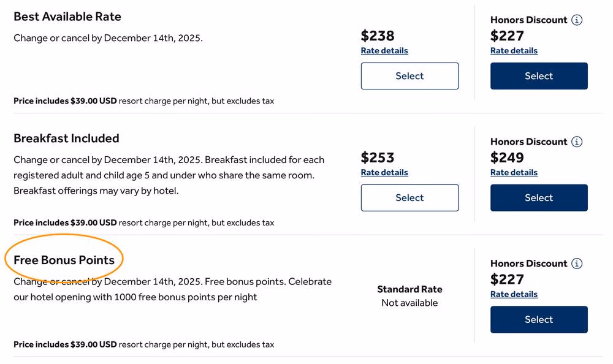Select the $253 Breakfast Included rate
Viewport: 613px width, 364px height.
[409, 198]
